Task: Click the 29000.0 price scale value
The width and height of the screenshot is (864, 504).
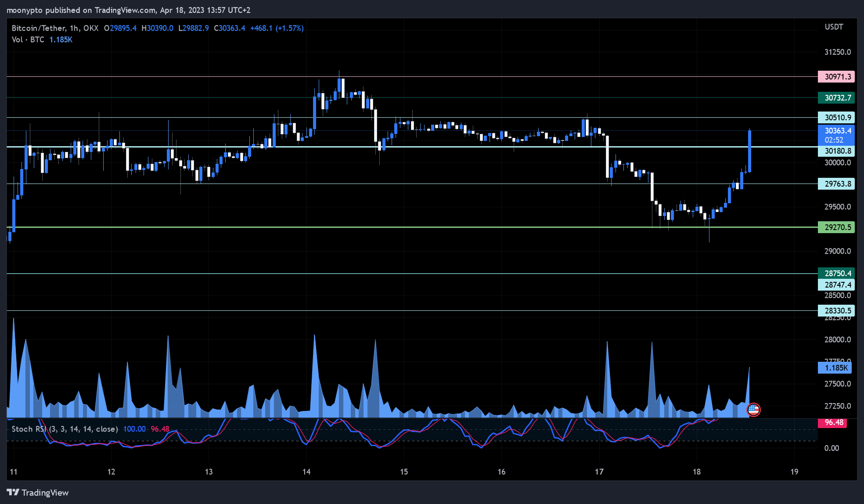Action: (x=838, y=251)
